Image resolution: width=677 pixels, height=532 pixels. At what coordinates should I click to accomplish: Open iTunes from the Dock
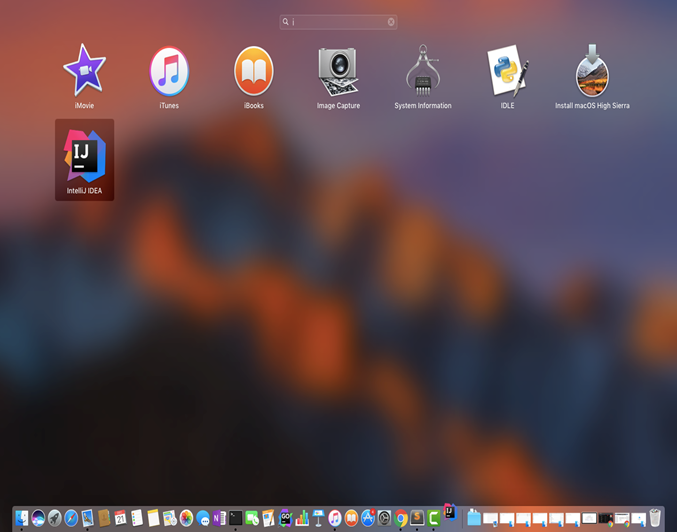pyautogui.click(x=335, y=518)
